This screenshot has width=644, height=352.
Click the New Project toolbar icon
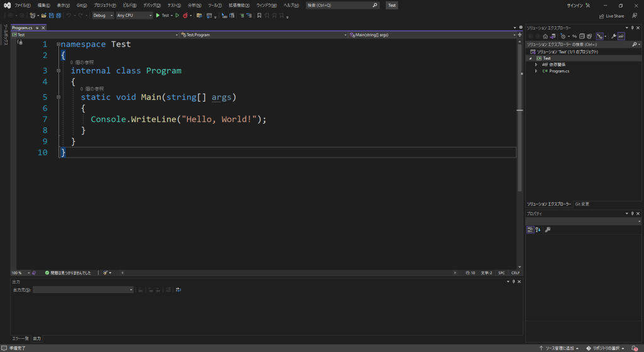coord(32,16)
